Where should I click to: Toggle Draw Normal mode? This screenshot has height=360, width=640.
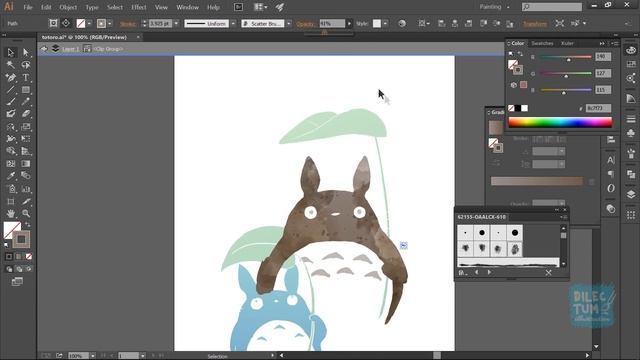tap(9, 269)
